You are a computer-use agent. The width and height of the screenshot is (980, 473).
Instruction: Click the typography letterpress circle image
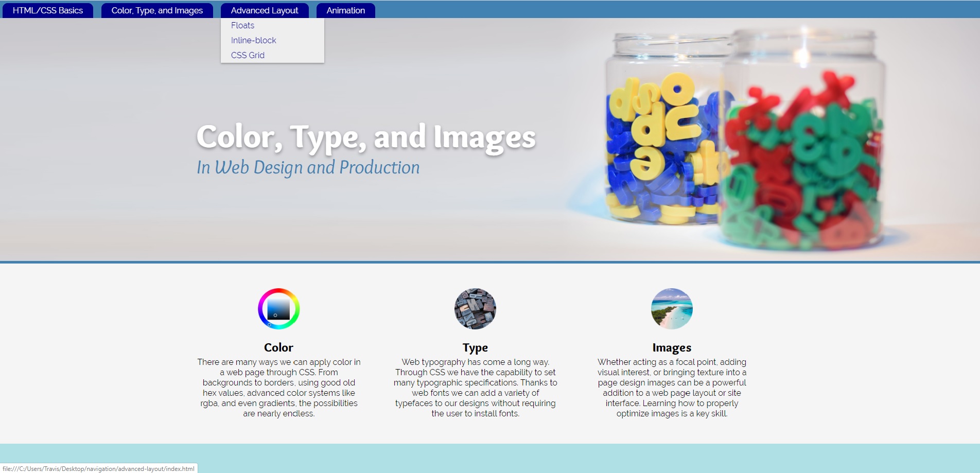click(475, 309)
